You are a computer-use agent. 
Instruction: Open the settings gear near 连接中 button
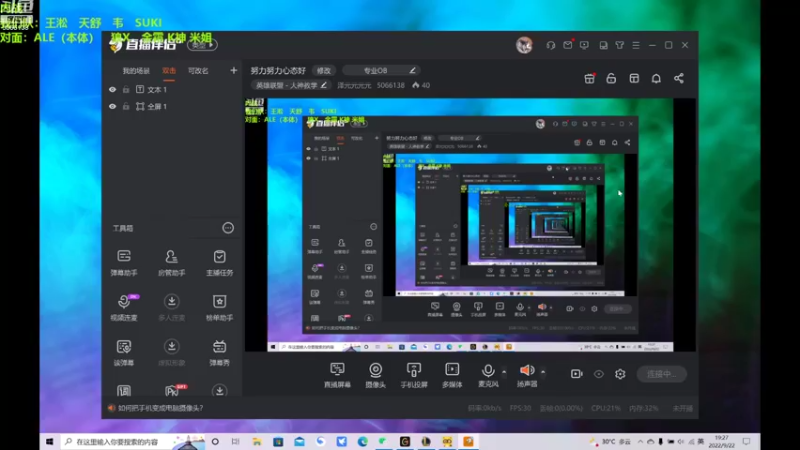coord(620,374)
